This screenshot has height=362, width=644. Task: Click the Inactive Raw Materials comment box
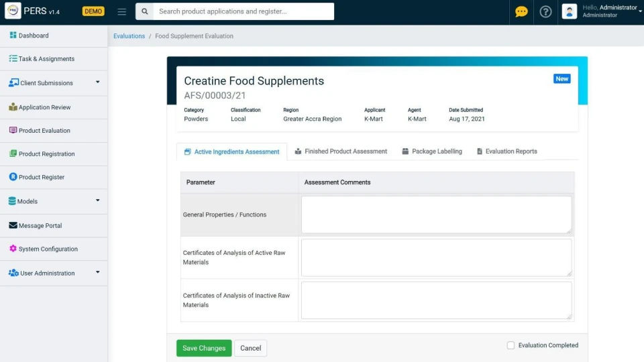pos(436,300)
